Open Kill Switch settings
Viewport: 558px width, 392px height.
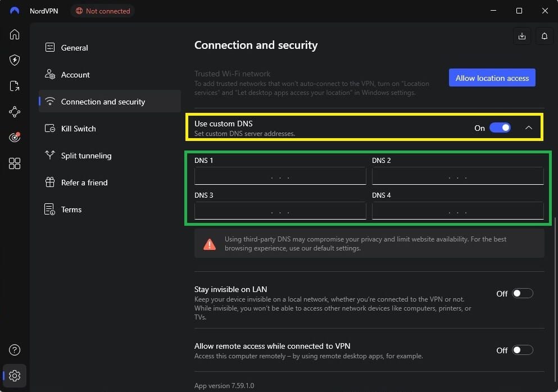(110, 129)
